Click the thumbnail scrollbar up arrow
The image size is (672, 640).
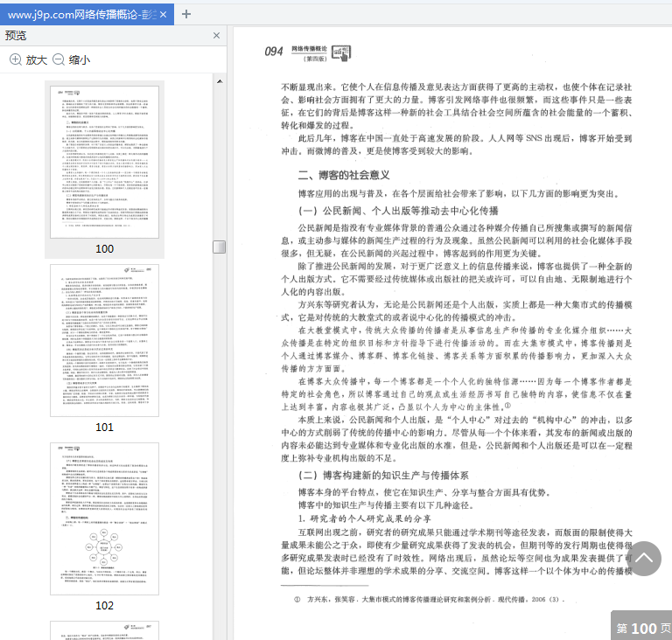(x=220, y=81)
